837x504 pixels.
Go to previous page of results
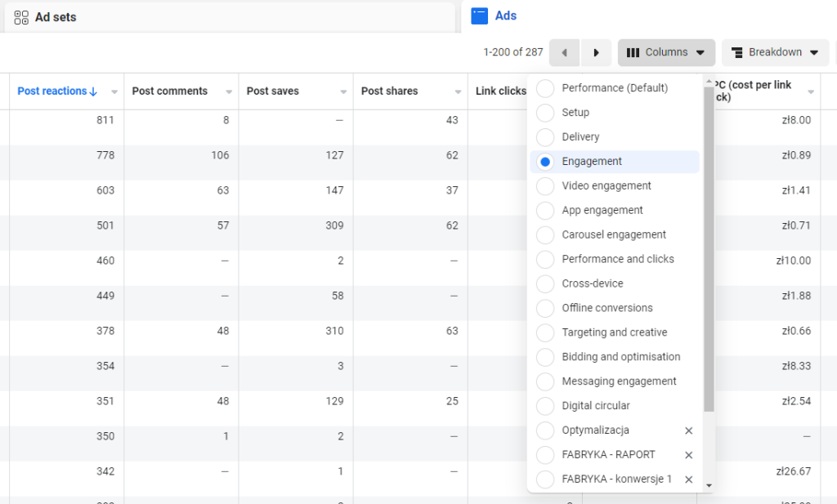564,52
